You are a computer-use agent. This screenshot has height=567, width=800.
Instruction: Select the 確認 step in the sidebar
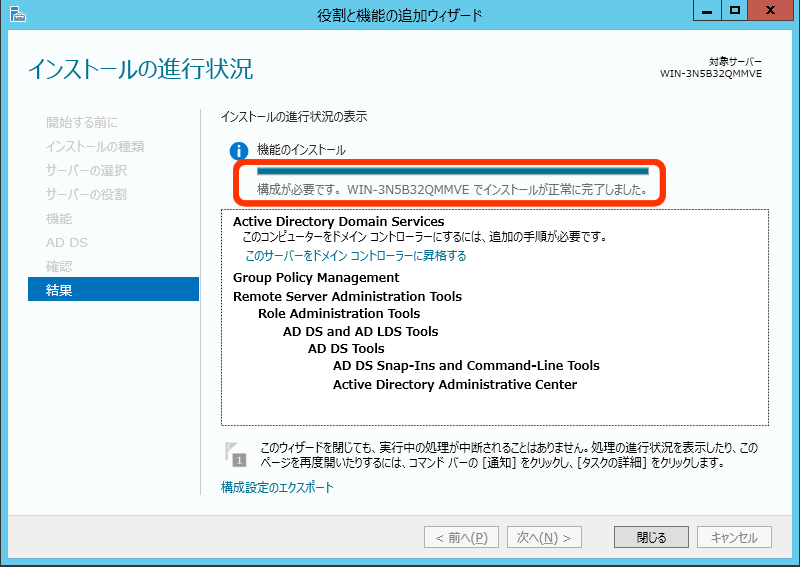pos(59,266)
